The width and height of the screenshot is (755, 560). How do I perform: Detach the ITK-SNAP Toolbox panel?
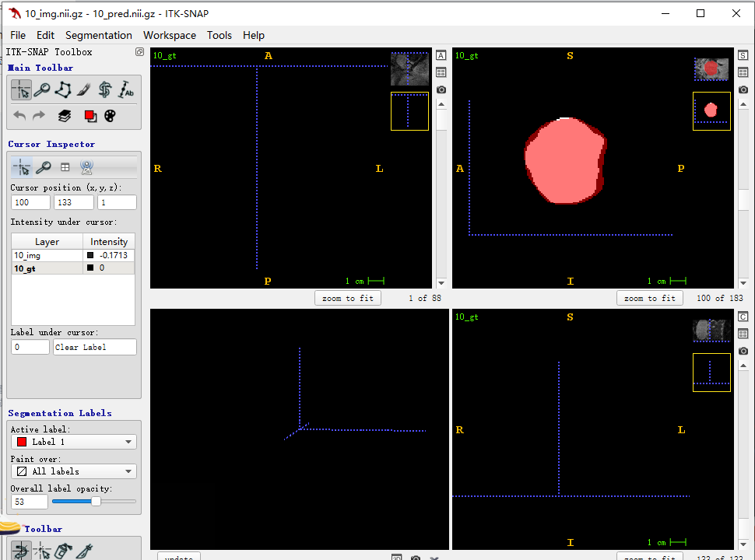139,52
